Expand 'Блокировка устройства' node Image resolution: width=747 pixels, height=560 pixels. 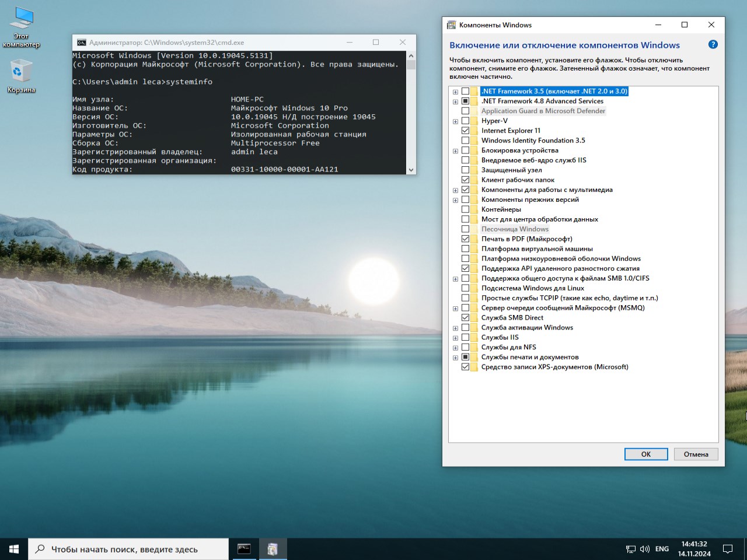455,151
